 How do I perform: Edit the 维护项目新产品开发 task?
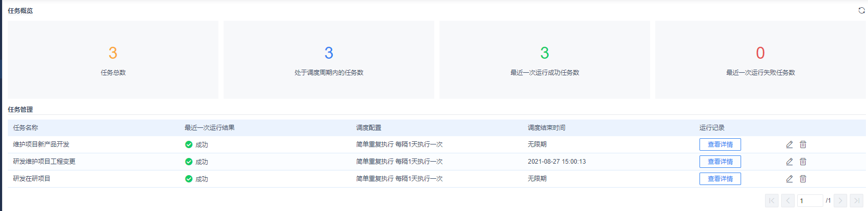pyautogui.click(x=789, y=144)
